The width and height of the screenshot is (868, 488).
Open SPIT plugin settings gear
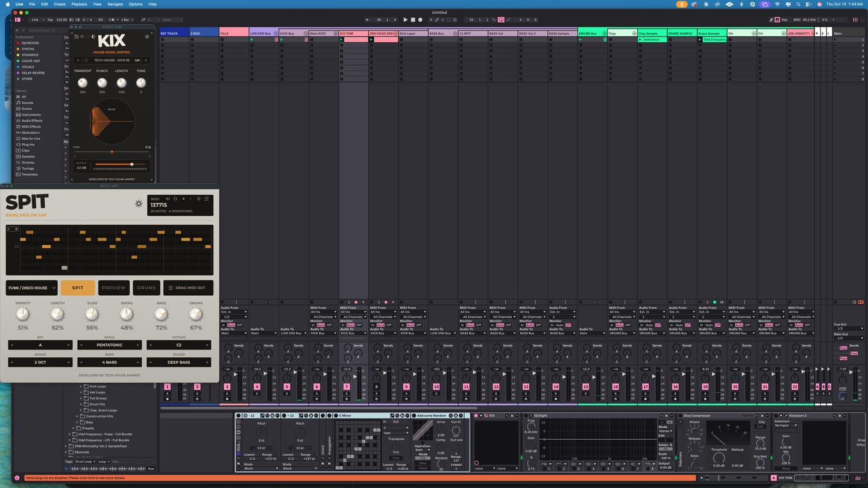[x=139, y=204]
